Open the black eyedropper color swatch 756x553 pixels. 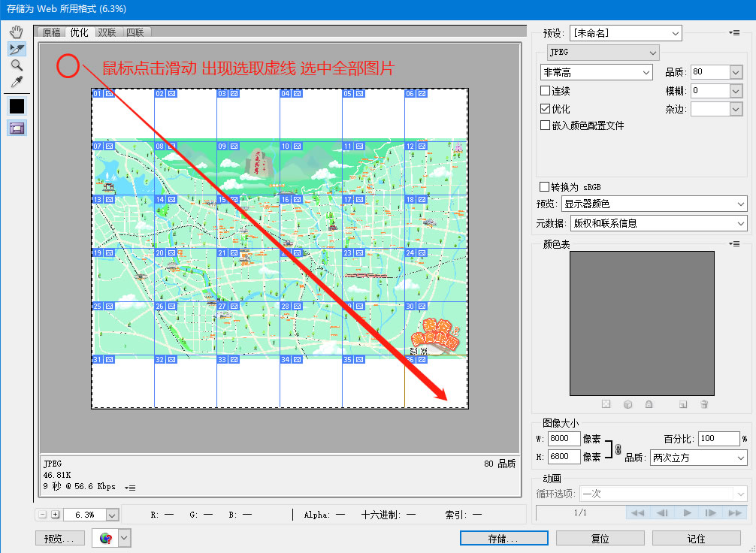tap(17, 106)
